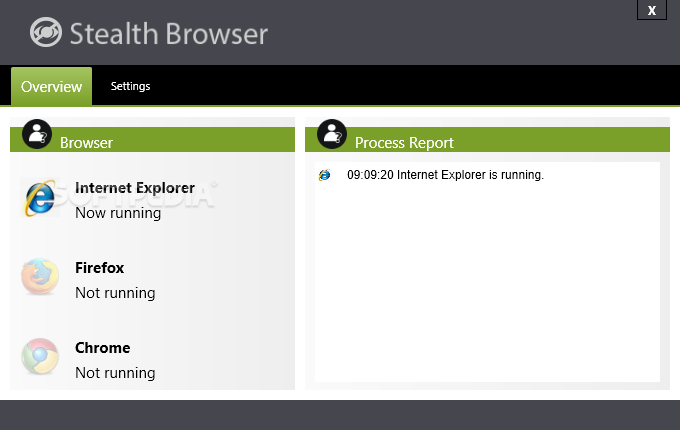Viewport: 680px width, 430px height.
Task: Select the 09:09:20 Internet Explorer log entry
Action: click(445, 175)
